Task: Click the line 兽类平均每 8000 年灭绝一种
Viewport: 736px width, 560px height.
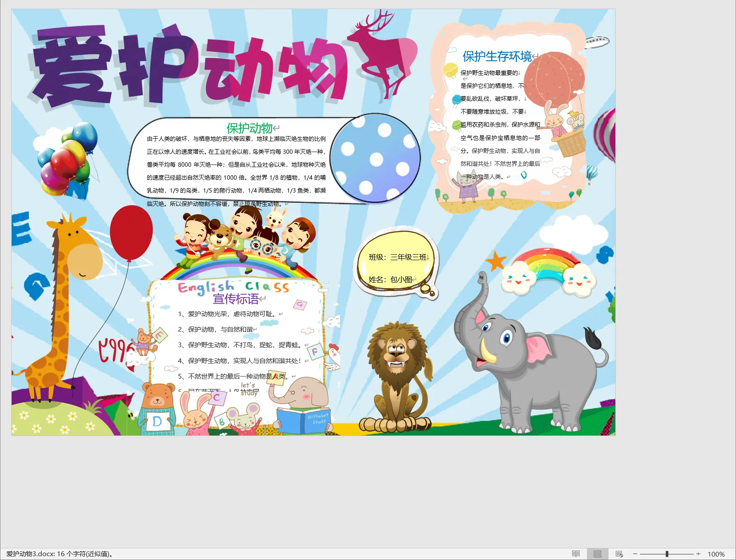Action: tap(236, 165)
